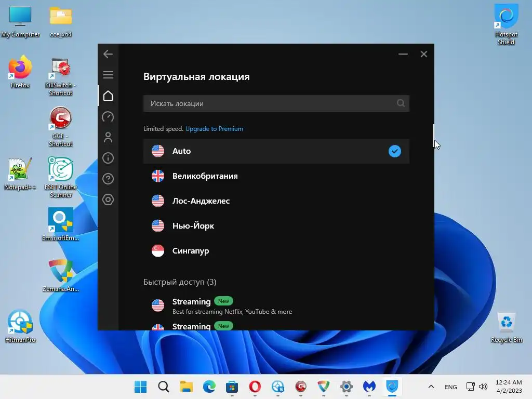Select the KillSwitch shortcut on the desktop

pos(60,76)
